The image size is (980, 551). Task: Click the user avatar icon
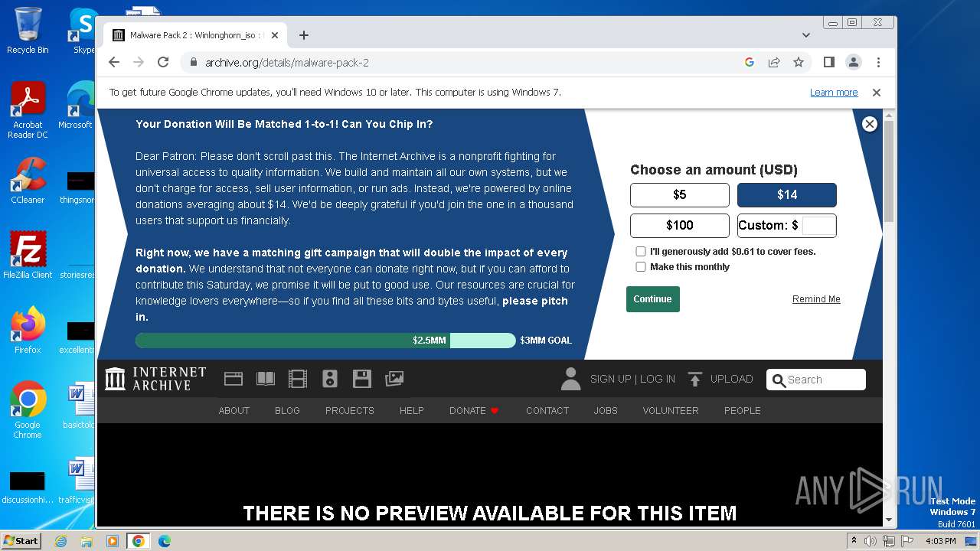click(x=570, y=379)
